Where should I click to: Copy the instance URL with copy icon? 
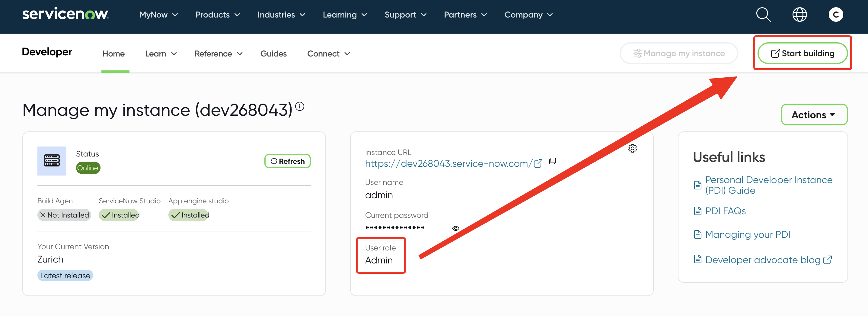pyautogui.click(x=553, y=161)
